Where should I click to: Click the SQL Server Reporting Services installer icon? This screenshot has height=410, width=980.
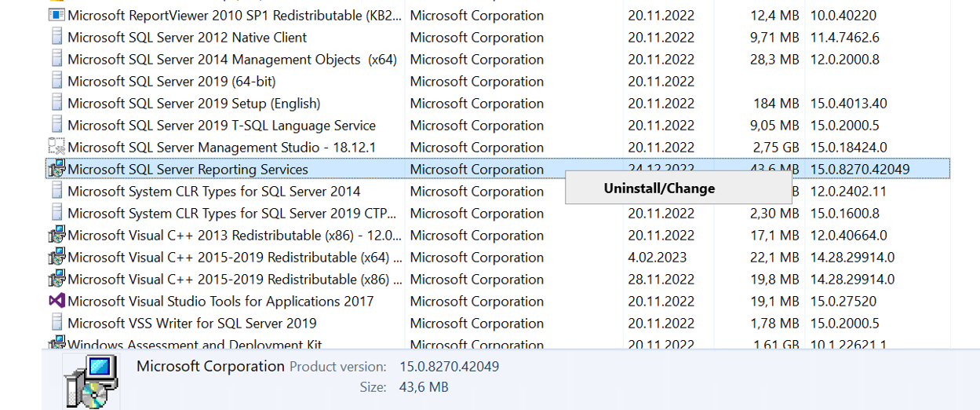click(x=56, y=169)
